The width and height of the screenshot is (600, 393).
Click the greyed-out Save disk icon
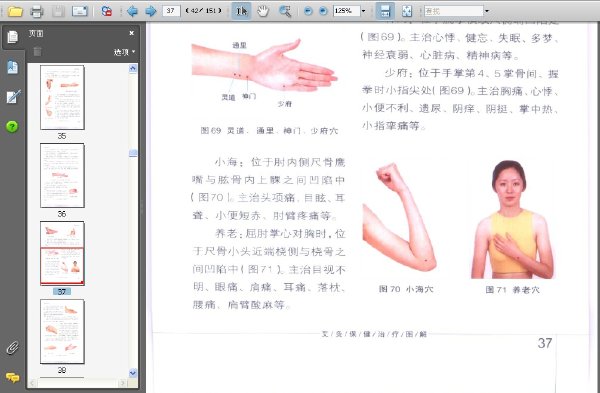click(58, 11)
